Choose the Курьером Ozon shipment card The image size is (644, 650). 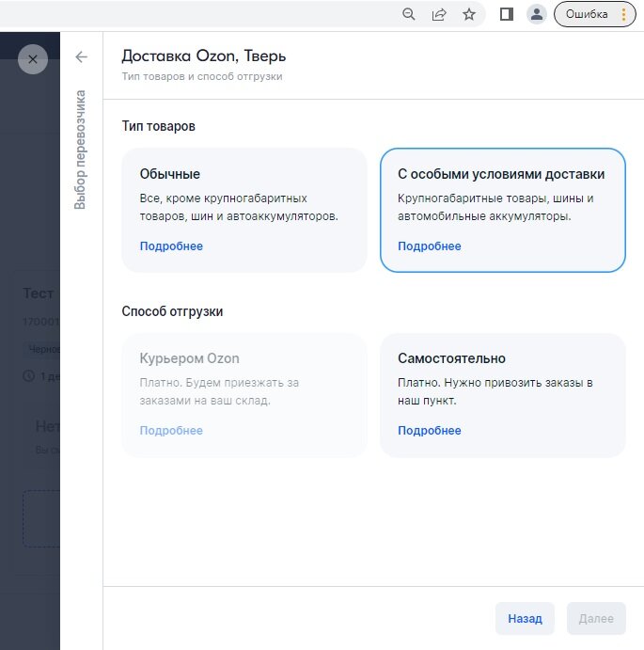pos(244,395)
